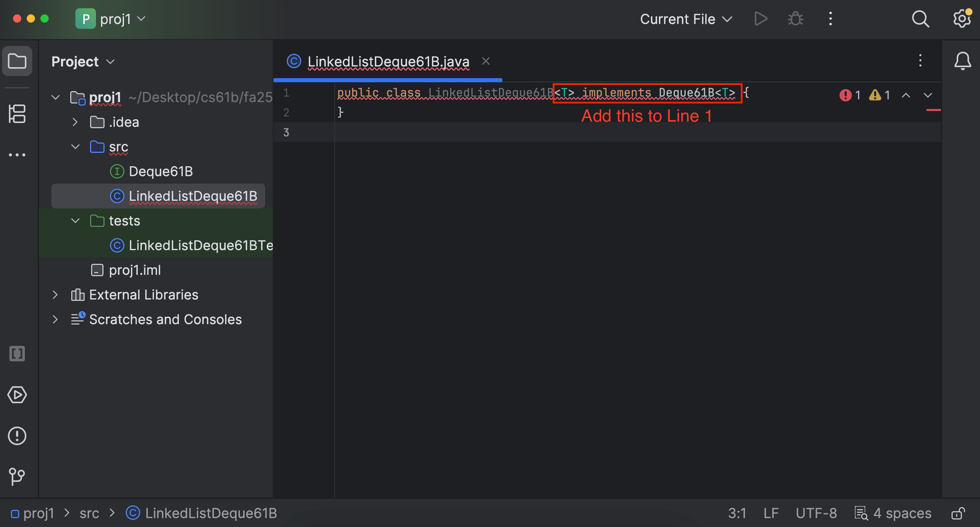The image size is (980, 527).
Task: Expand External Libraries in the project tree
Action: click(x=56, y=295)
